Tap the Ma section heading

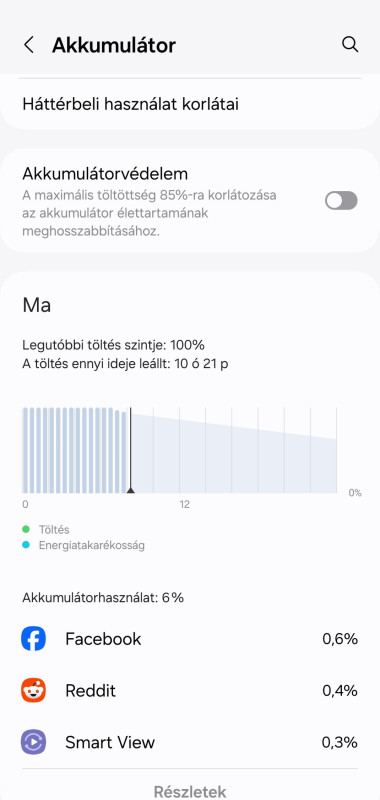(36, 306)
